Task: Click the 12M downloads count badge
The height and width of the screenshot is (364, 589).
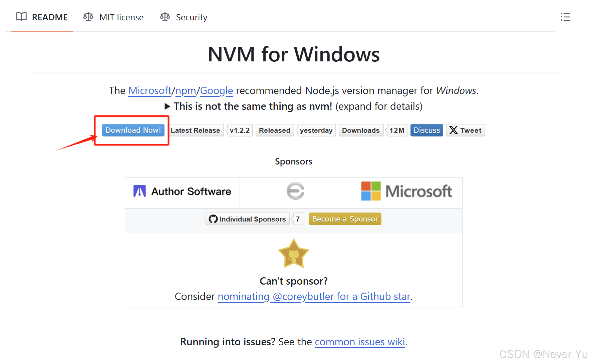Action: [x=396, y=130]
